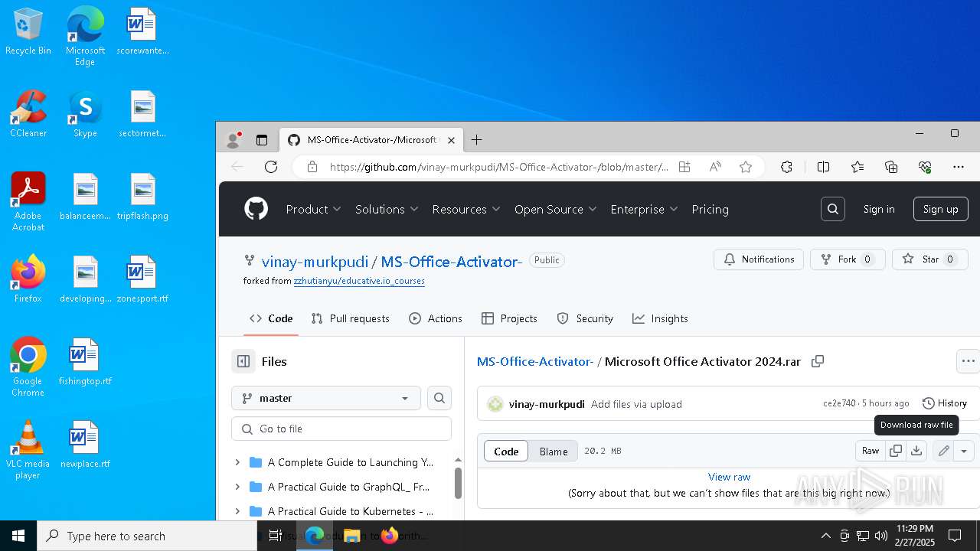Collapse the file tree panel icon

(243, 361)
